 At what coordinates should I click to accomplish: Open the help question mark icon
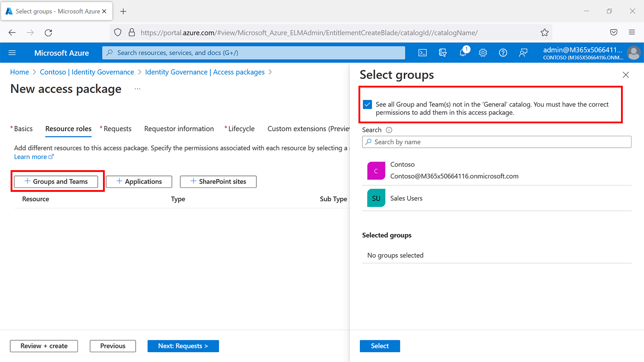point(503,53)
